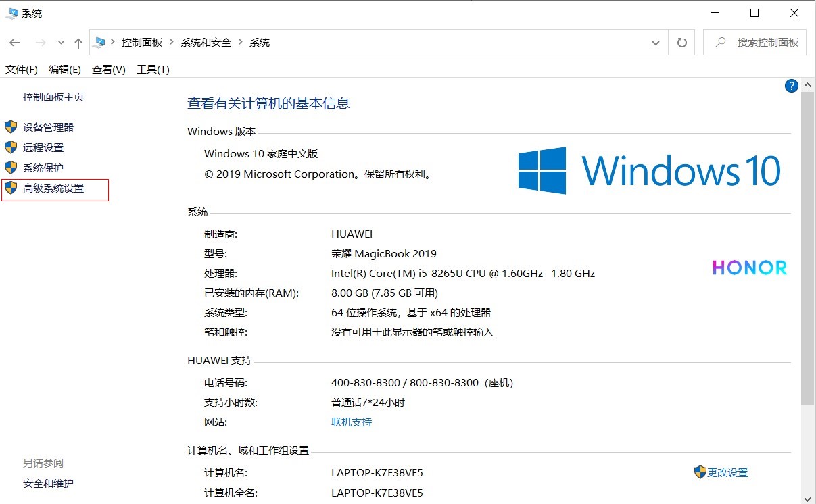Focus the Search Control Panel field
The image size is (816, 504).
pos(754,43)
